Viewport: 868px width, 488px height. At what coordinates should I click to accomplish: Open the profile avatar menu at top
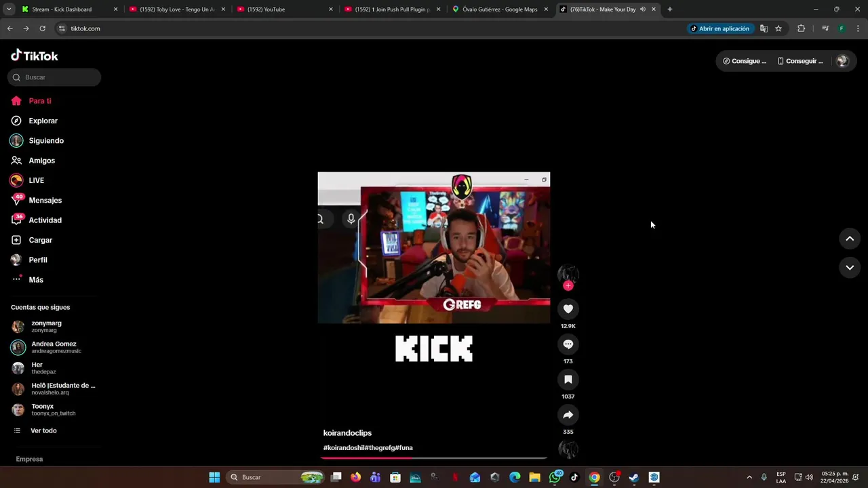842,61
